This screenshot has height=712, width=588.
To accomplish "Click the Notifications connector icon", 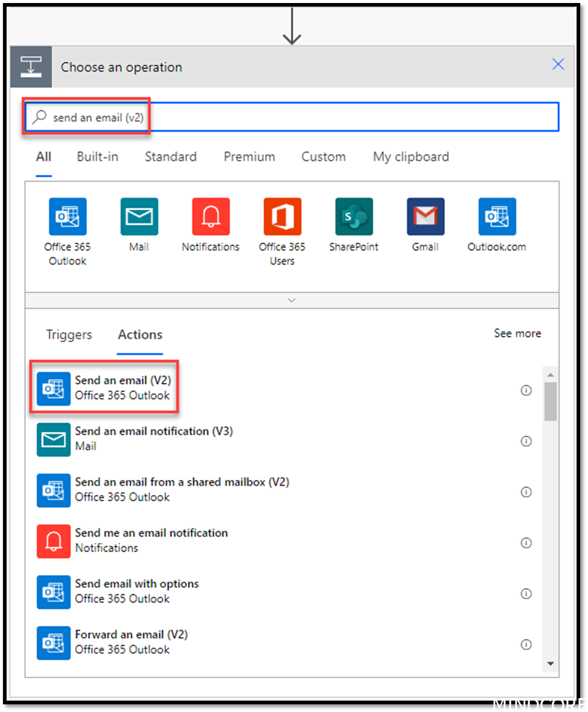I will pos(210,216).
